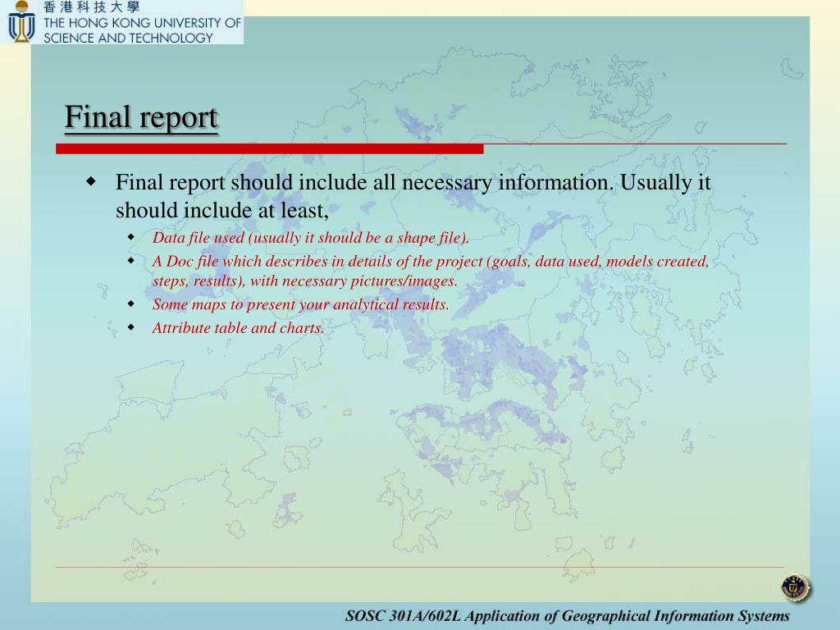Click 'SCIENCE AND TECHNOLOGY' header text

[128, 38]
